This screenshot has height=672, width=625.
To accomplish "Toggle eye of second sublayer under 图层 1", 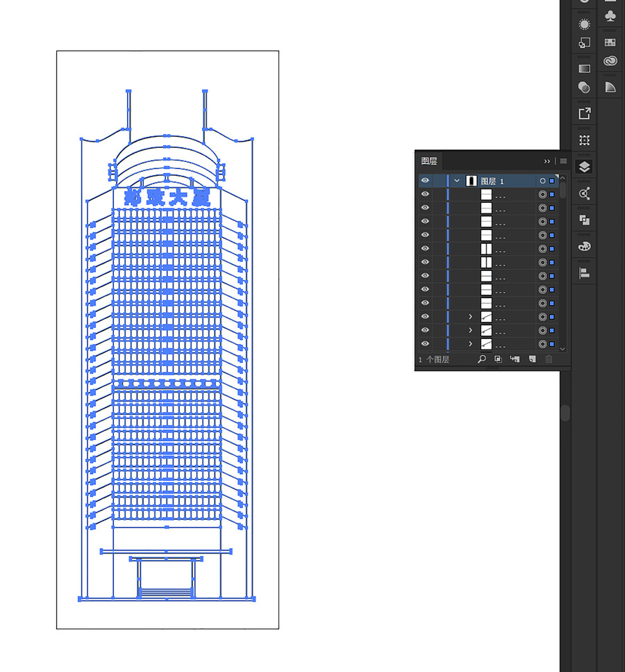I will [425, 207].
